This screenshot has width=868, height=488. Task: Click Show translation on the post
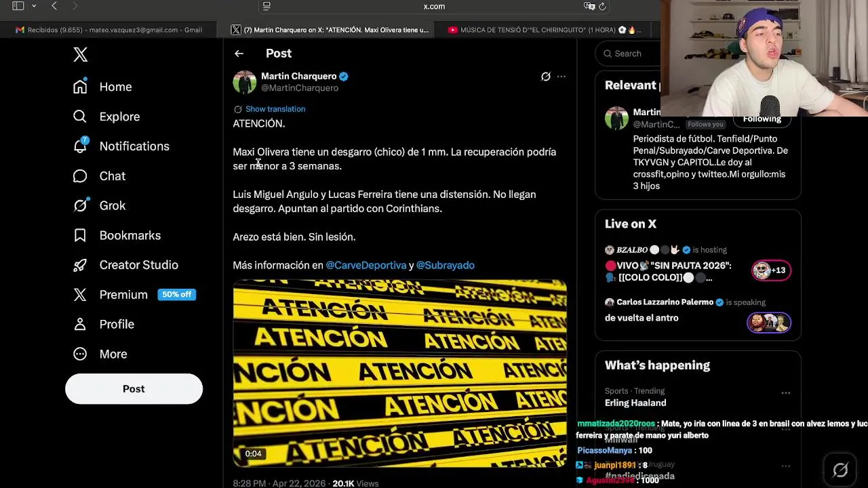(275, 109)
